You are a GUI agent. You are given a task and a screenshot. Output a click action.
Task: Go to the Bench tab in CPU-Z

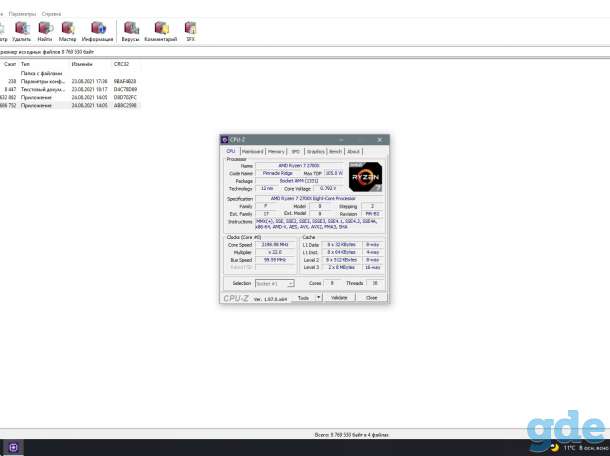click(335, 151)
